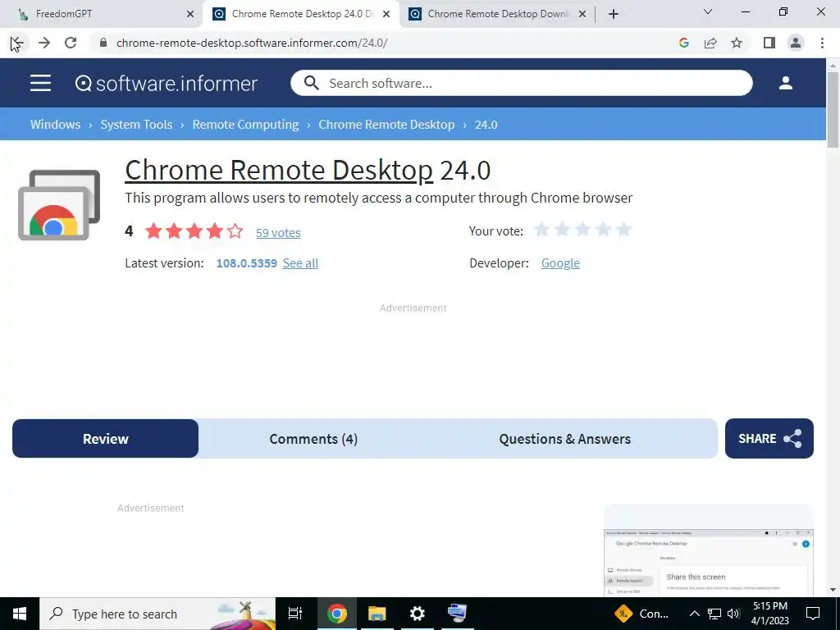Click the network icon in system tray
Image resolution: width=840 pixels, height=630 pixels.
714,614
